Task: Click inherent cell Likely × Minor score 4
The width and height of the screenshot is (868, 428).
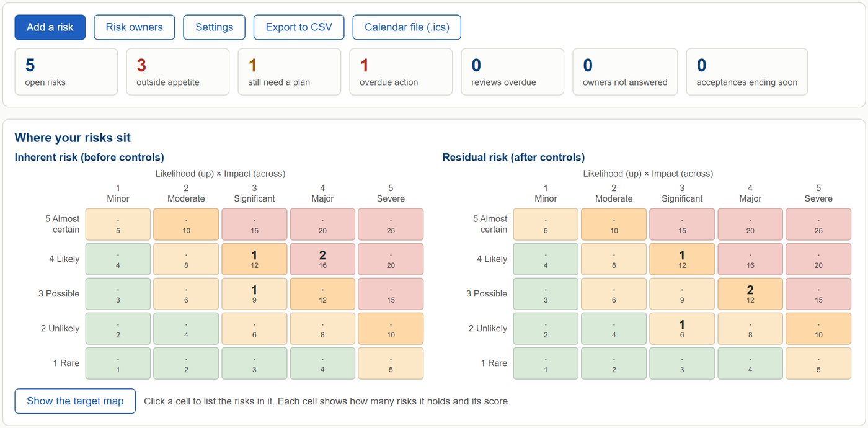Action: pyautogui.click(x=118, y=259)
